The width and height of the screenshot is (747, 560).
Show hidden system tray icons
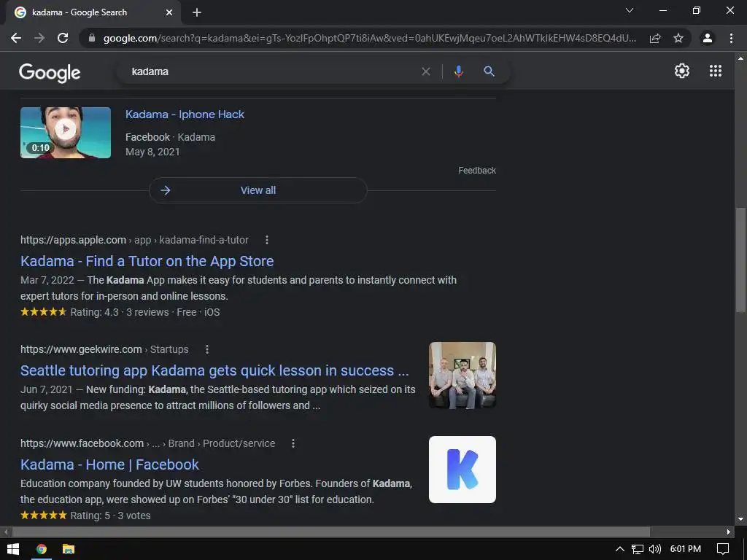(x=620, y=549)
